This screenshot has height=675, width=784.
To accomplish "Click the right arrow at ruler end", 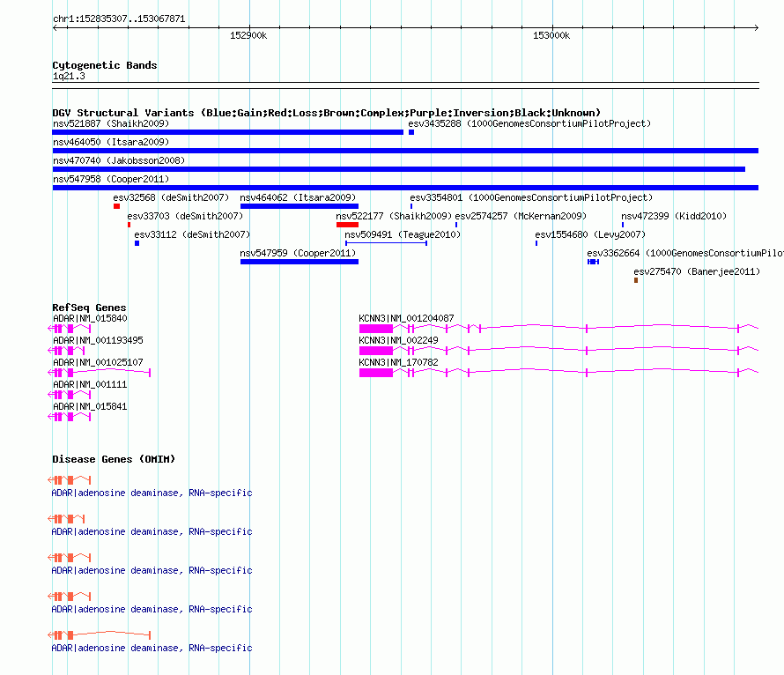I will 757,28.
